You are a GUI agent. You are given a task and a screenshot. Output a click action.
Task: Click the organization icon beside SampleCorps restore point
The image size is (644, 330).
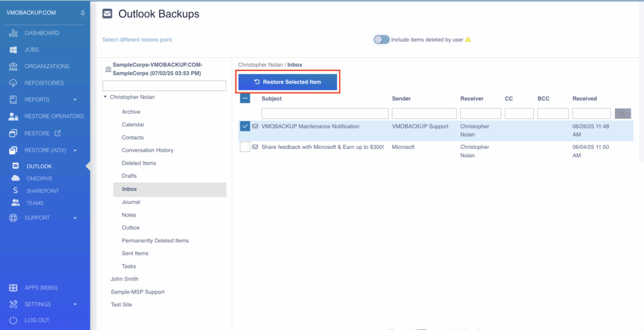point(108,69)
